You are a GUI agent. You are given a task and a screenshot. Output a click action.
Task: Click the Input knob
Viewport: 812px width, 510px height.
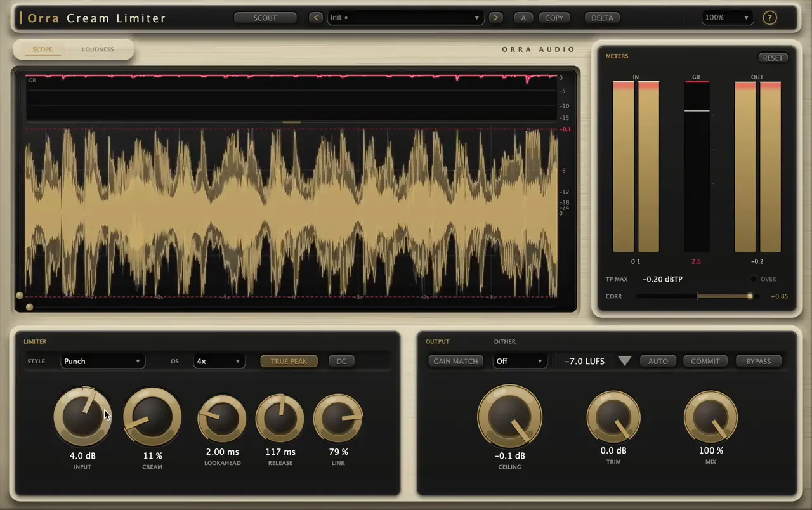point(82,417)
